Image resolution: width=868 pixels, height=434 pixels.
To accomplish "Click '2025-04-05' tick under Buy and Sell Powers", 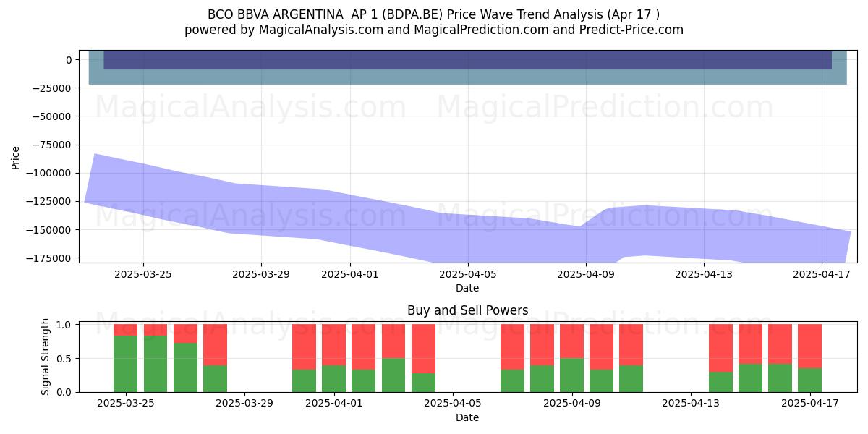I will 453,404.
